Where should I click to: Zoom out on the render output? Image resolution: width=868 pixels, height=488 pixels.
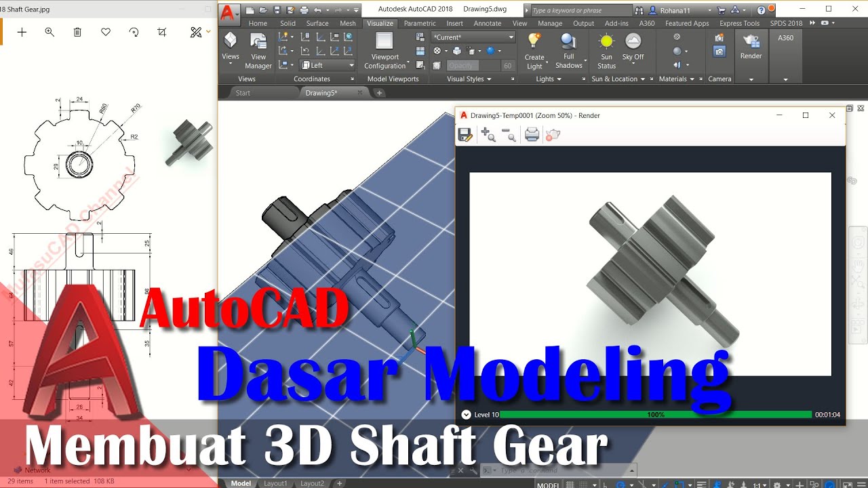tap(509, 135)
